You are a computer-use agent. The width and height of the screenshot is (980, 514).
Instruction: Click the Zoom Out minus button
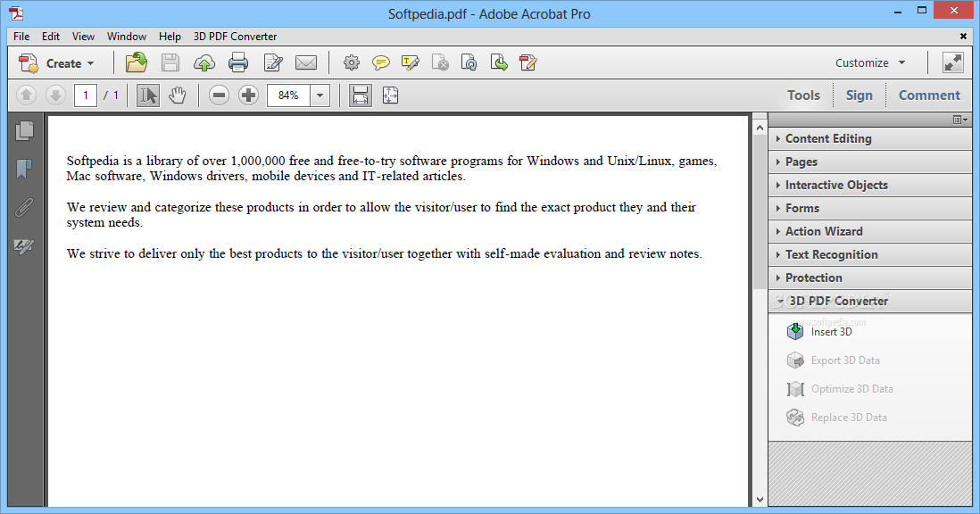(x=219, y=95)
